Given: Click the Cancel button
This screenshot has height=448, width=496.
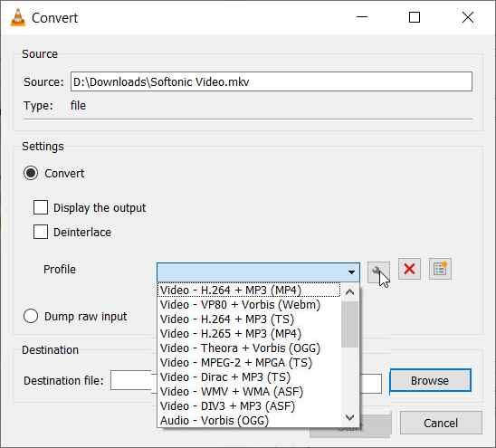Looking at the screenshot, I should pyautogui.click(x=441, y=423).
